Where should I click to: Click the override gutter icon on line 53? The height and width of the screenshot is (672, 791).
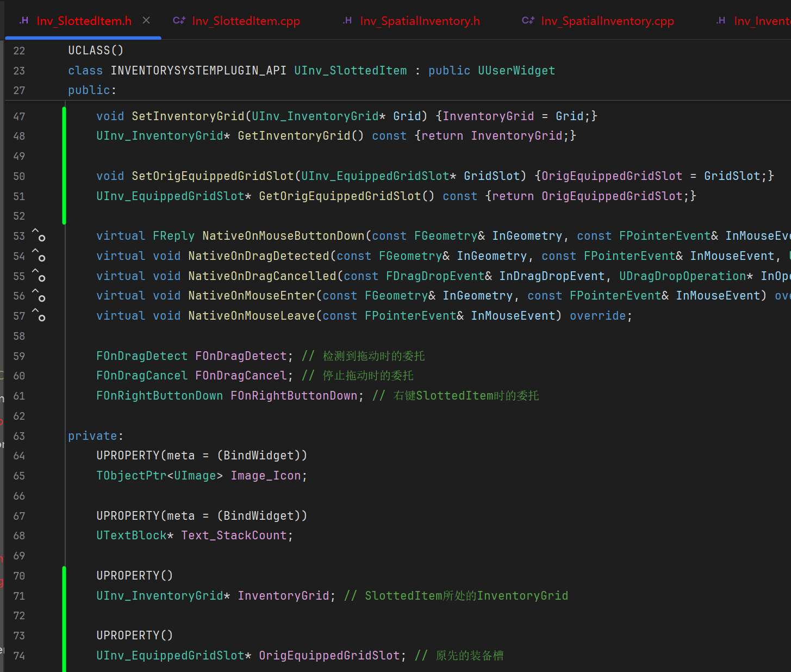[x=39, y=235]
